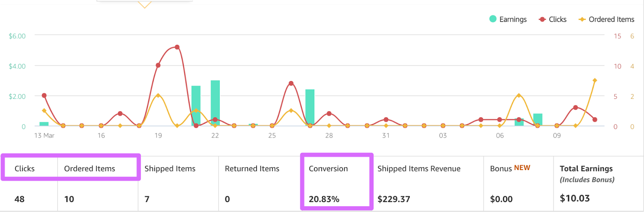Select the Ordered Items summary header
Screen dimensions: 644x212
[89, 168]
